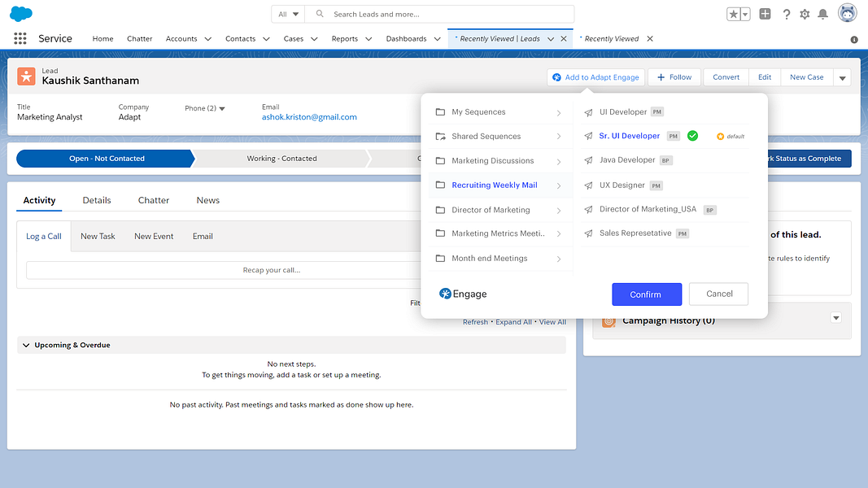The height and width of the screenshot is (488, 868).
Task: Click the Confirm button
Action: point(647,294)
